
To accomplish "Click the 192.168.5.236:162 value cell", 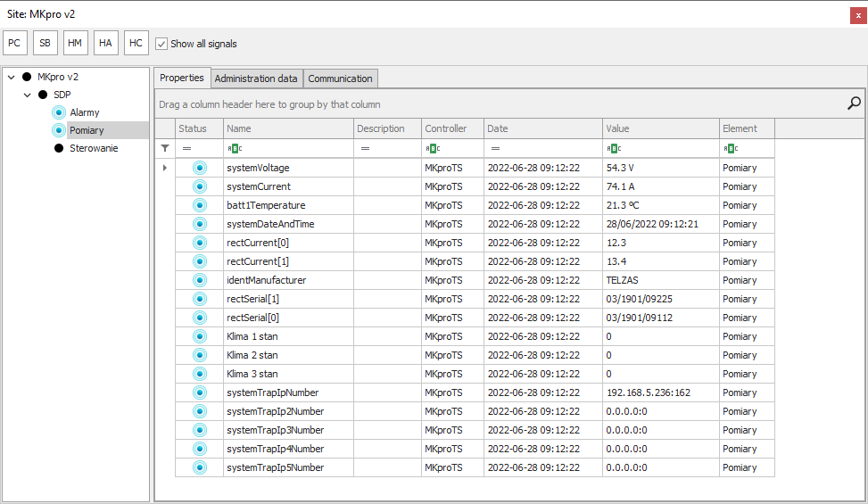I will tap(661, 392).
